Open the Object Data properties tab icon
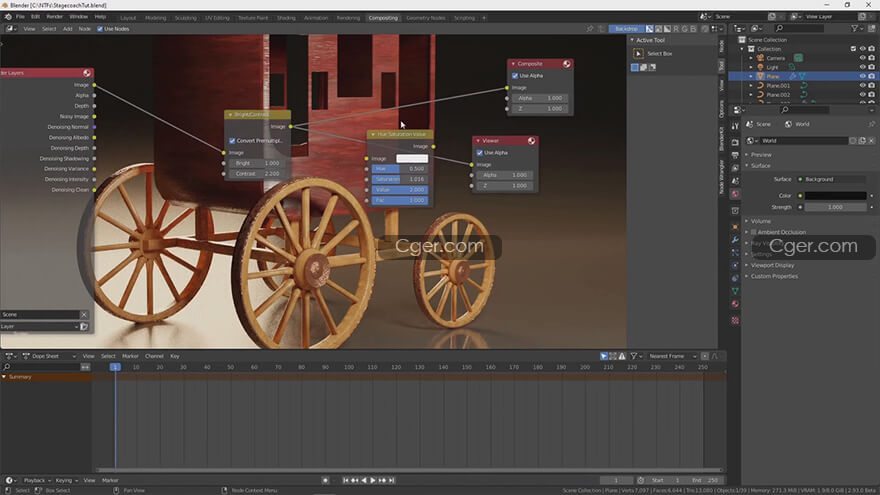 [x=735, y=291]
